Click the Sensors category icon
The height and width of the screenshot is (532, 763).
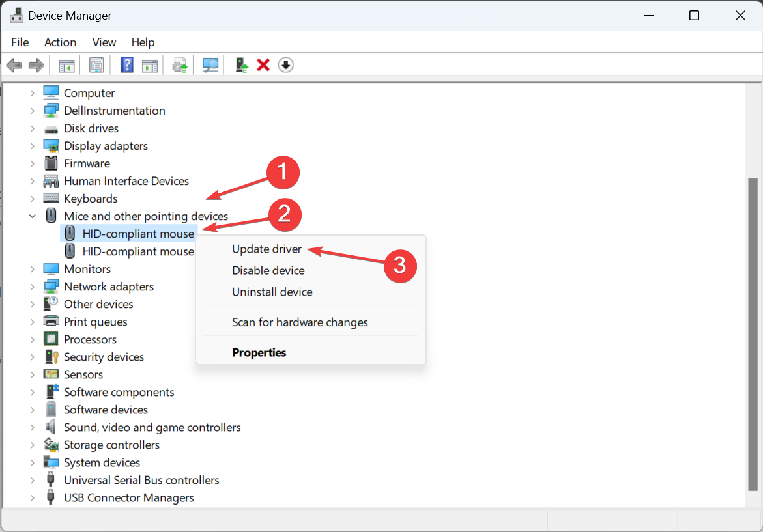pos(51,374)
